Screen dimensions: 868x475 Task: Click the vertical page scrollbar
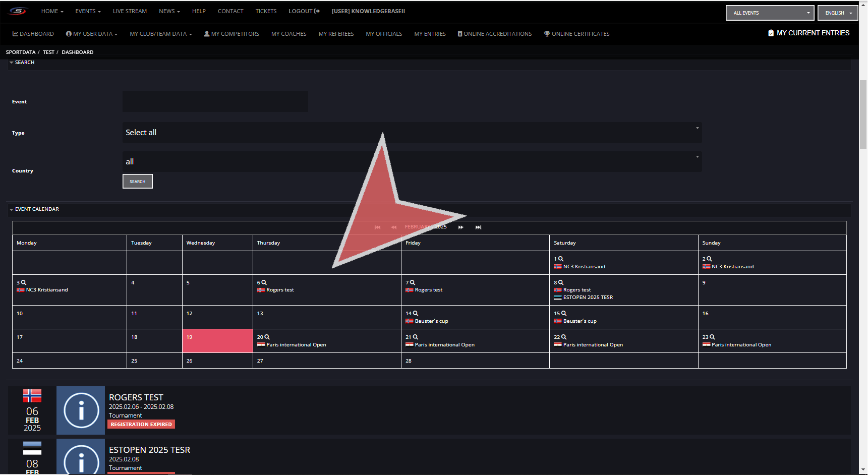pyautogui.click(x=863, y=115)
